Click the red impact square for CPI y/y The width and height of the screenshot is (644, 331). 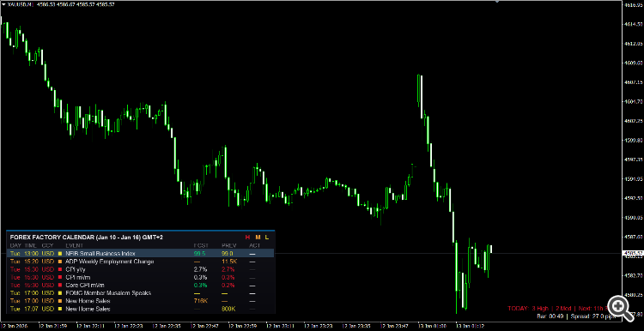point(60,269)
